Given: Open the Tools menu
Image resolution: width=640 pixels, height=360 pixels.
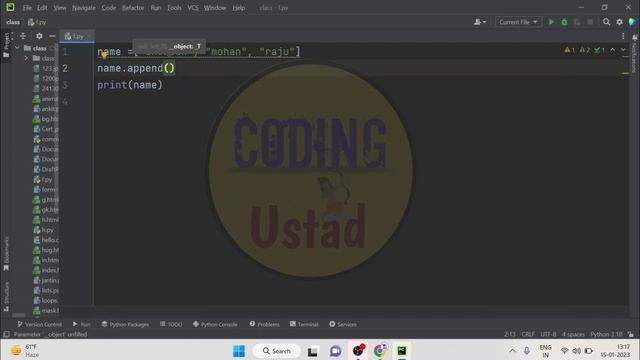Looking at the screenshot, I should click(174, 8).
